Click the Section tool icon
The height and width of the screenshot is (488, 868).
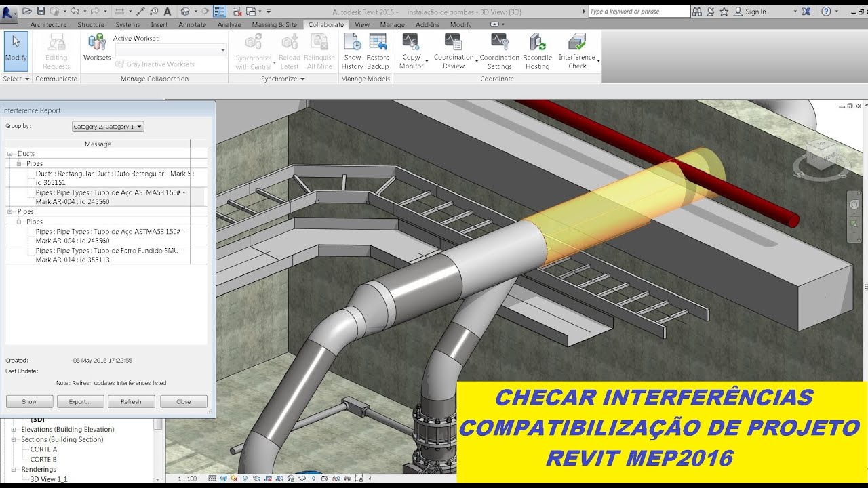[x=205, y=11]
